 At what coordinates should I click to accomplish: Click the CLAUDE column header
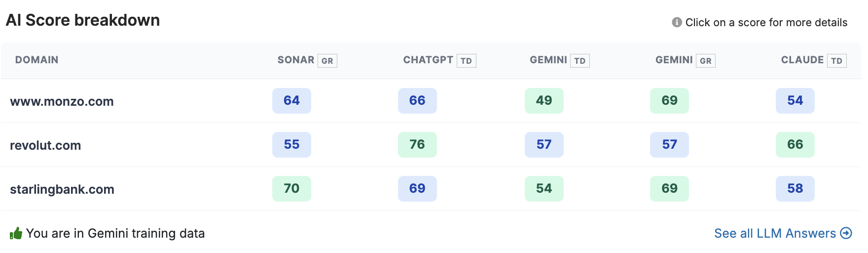802,60
